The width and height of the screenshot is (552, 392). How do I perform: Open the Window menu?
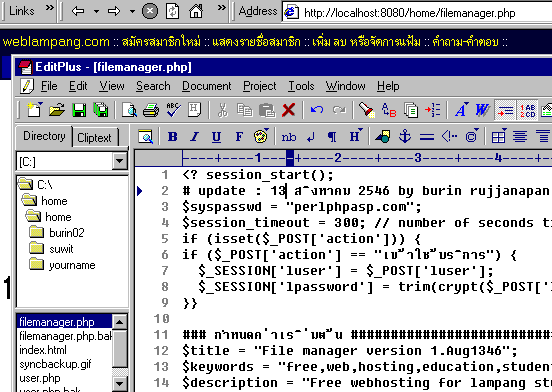tap(346, 86)
